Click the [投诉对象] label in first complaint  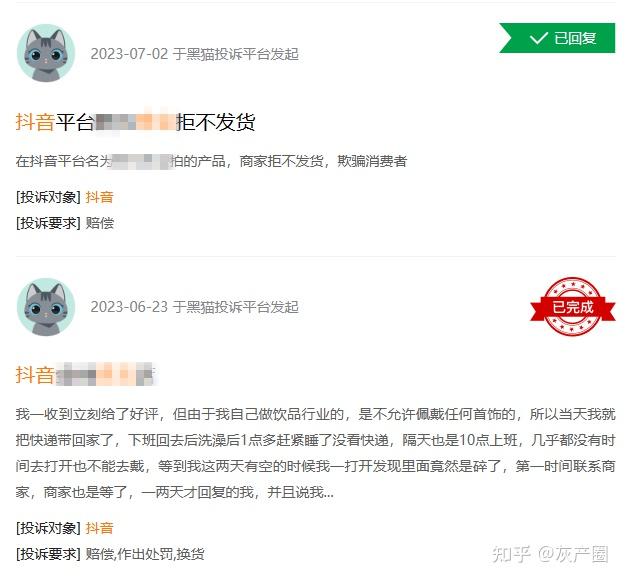(x=48, y=197)
